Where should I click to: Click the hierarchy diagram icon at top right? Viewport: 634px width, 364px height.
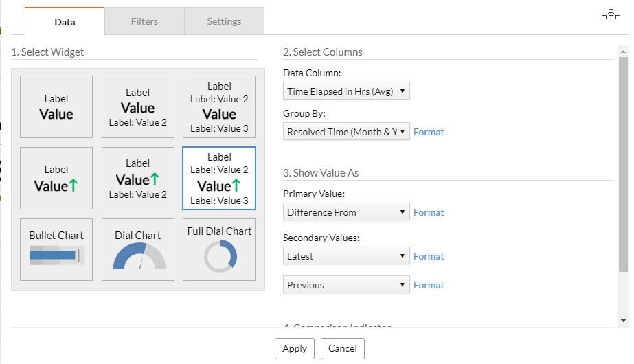(611, 15)
